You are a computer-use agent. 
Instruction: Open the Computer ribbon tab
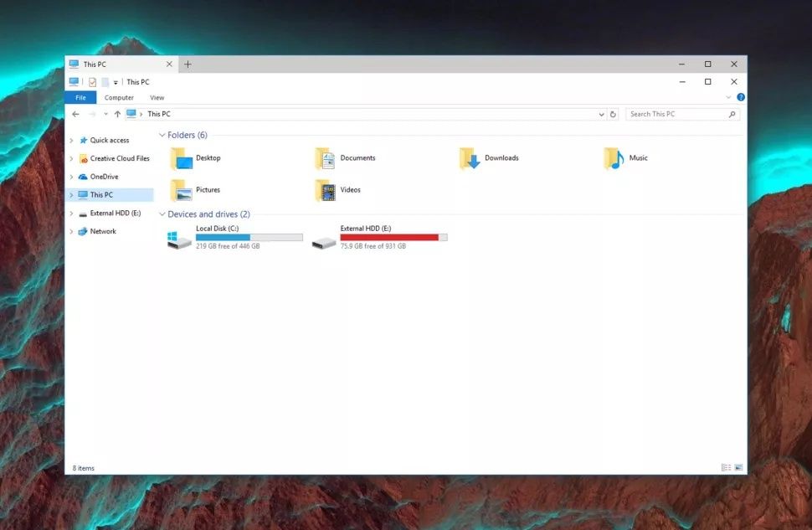point(119,97)
